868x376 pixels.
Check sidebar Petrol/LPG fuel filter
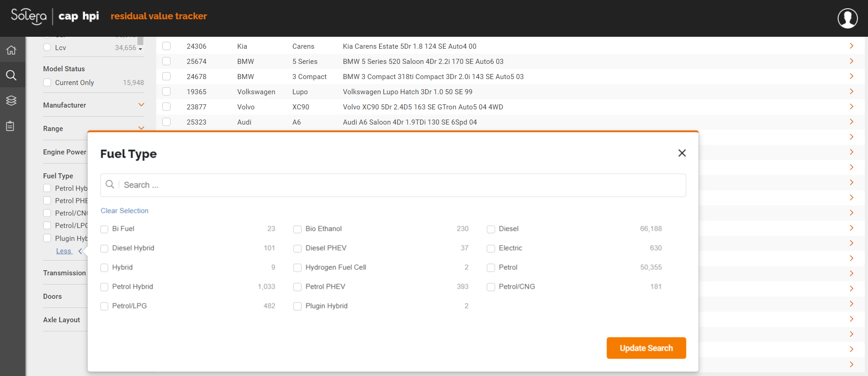click(x=47, y=225)
